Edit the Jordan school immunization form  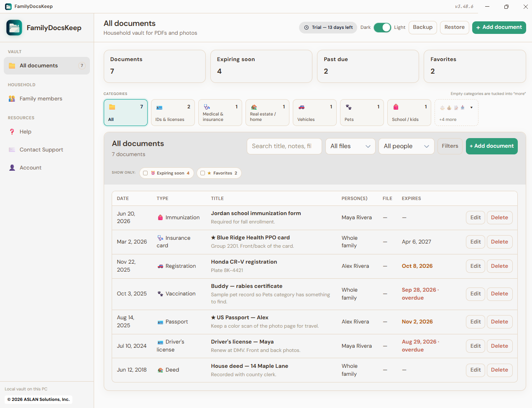pos(476,218)
